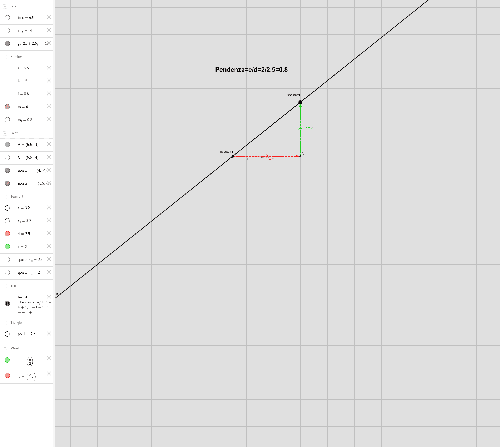Select the f = 2.5 definition
Image resolution: width=501 pixels, height=448 pixels.
[x=23, y=68]
